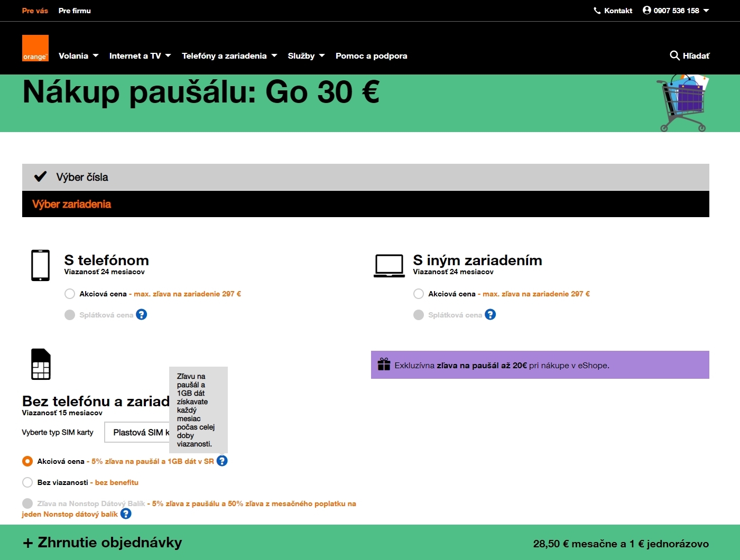Click the Hľadať search button
Viewport: 740px width, 560px height.
point(690,55)
